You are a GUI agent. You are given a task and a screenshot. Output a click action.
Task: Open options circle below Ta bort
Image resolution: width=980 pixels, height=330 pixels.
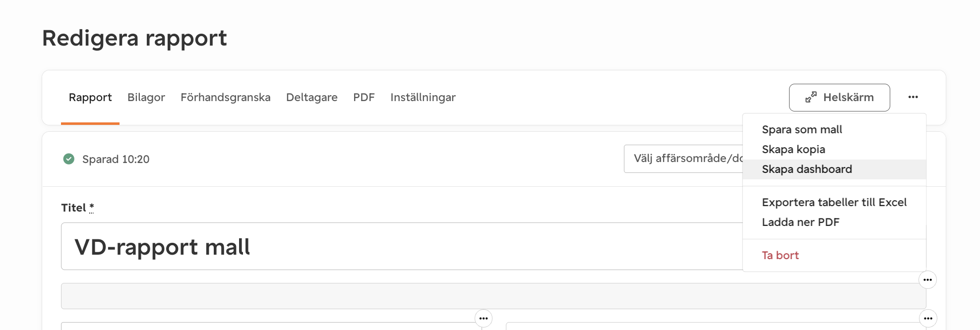[x=927, y=280]
